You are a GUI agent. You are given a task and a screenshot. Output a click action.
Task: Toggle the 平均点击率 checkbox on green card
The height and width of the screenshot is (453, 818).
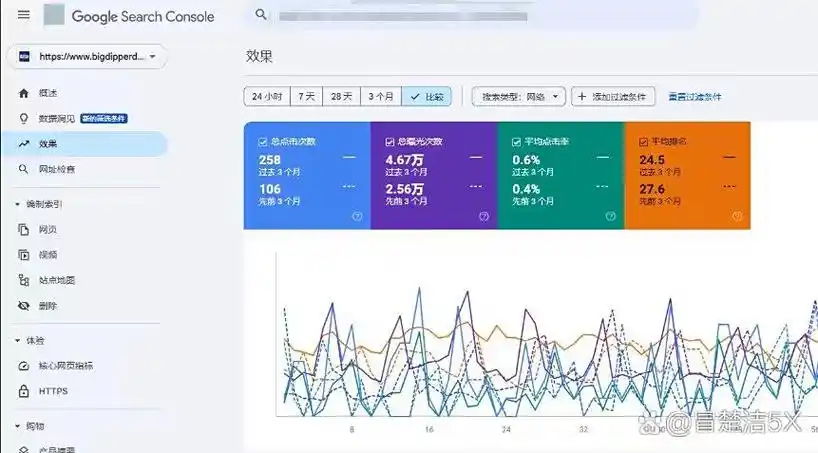point(516,142)
